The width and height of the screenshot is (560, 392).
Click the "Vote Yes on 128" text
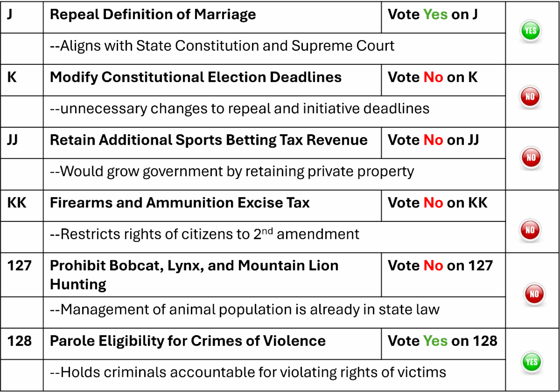tap(442, 341)
